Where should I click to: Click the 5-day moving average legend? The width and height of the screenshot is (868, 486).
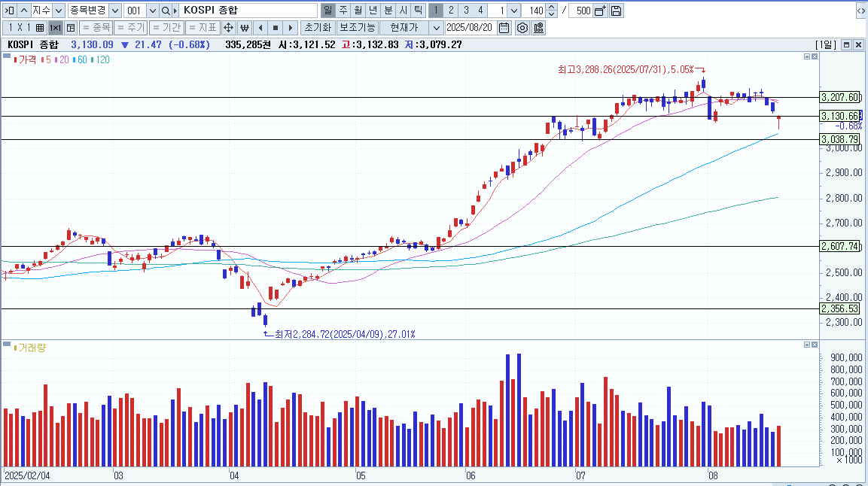(x=47, y=59)
